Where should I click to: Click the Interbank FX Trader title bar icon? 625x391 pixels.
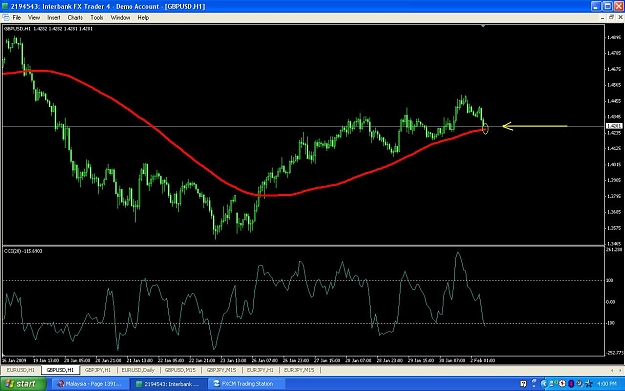(5, 6)
